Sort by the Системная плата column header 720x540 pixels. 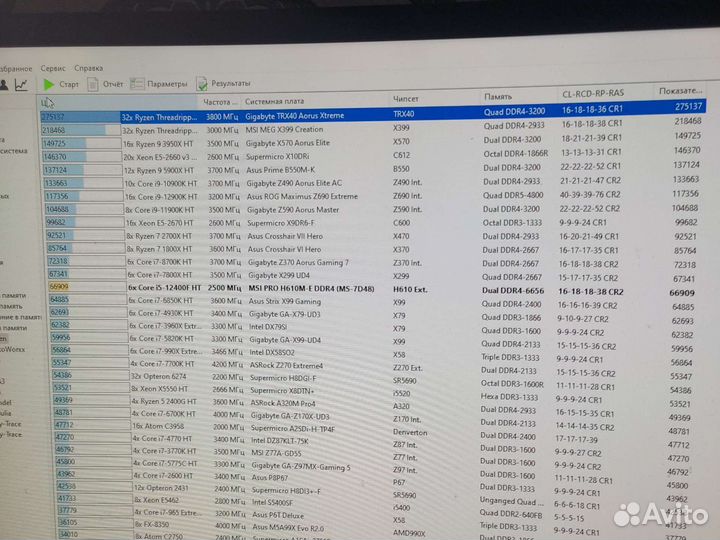pos(274,101)
